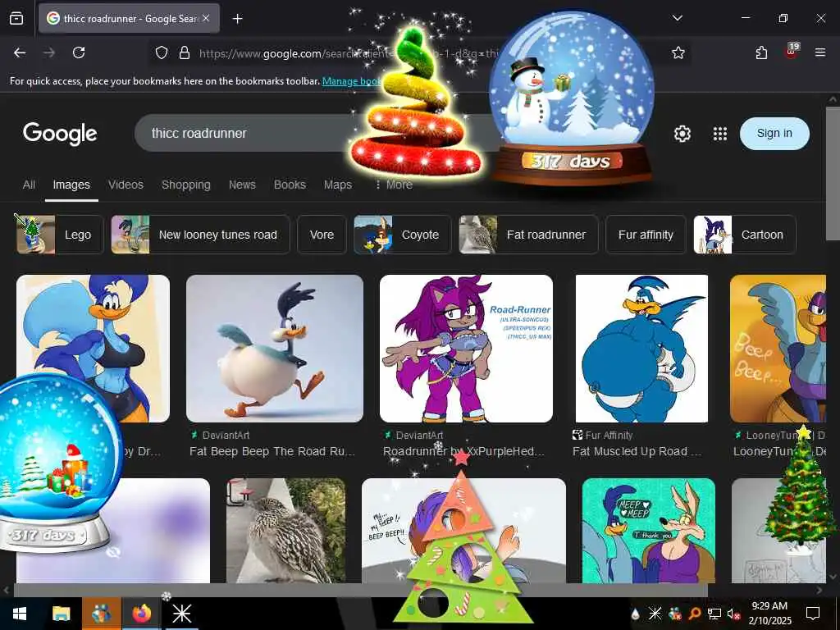Switch to the Videos tab
This screenshot has height=630, width=840.
click(x=126, y=185)
